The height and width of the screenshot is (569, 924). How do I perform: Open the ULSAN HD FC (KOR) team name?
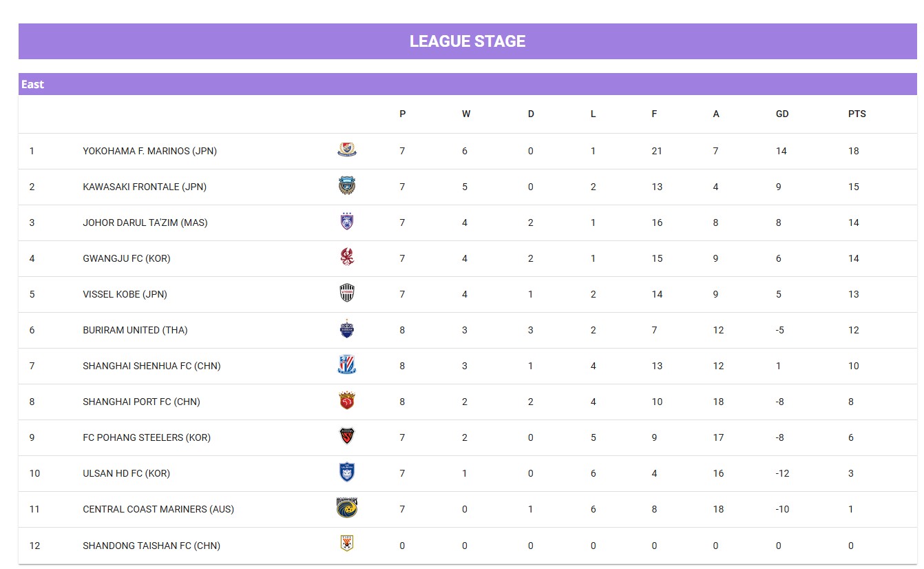point(126,473)
